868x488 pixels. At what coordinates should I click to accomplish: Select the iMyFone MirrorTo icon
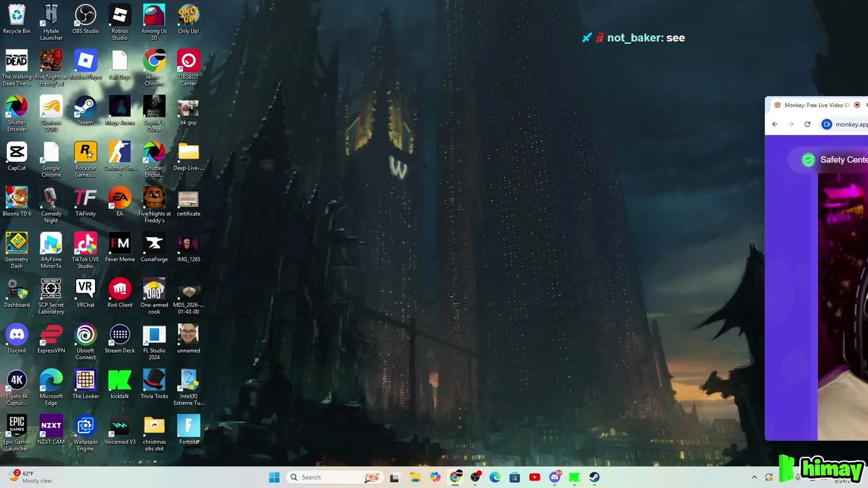tap(51, 250)
